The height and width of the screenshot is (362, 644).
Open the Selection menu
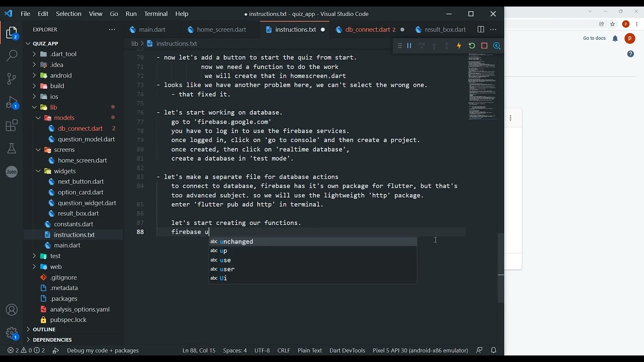(x=68, y=14)
